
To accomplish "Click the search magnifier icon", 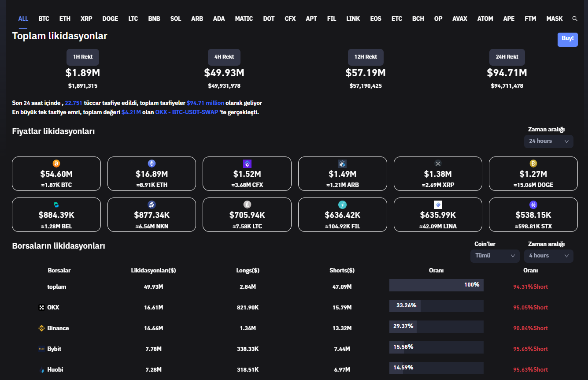I will 574,19.
